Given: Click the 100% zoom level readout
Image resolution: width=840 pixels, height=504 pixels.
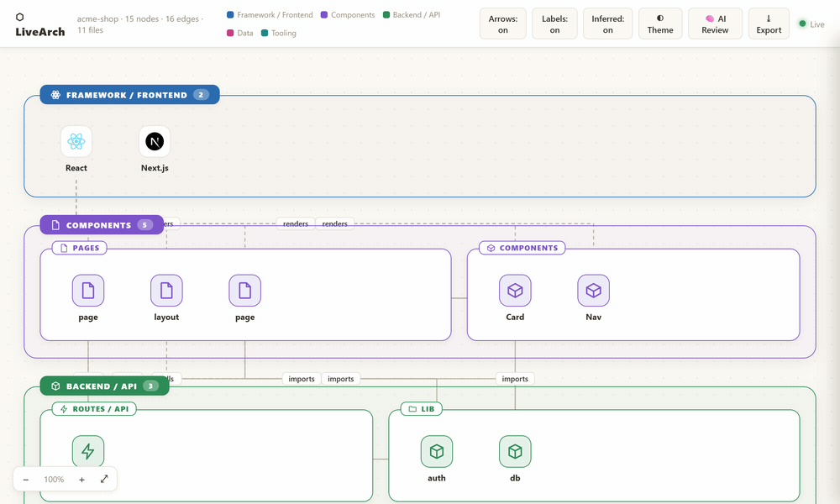Looking at the screenshot, I should 54,480.
